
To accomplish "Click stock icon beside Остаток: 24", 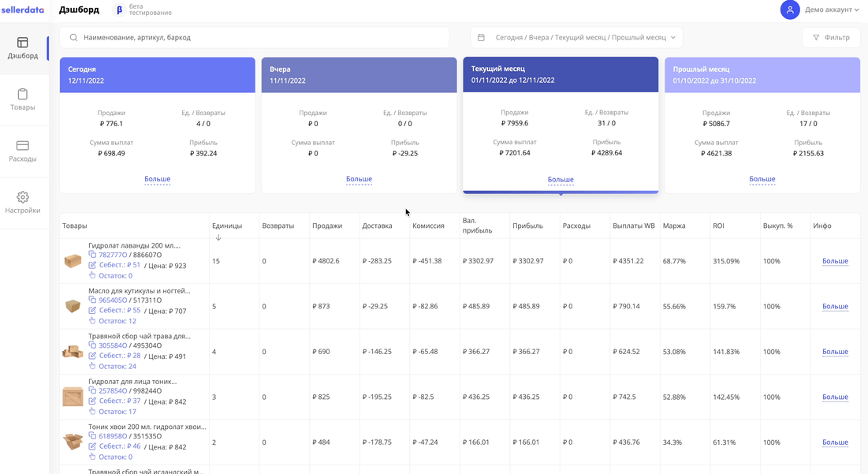I will pos(92,366).
